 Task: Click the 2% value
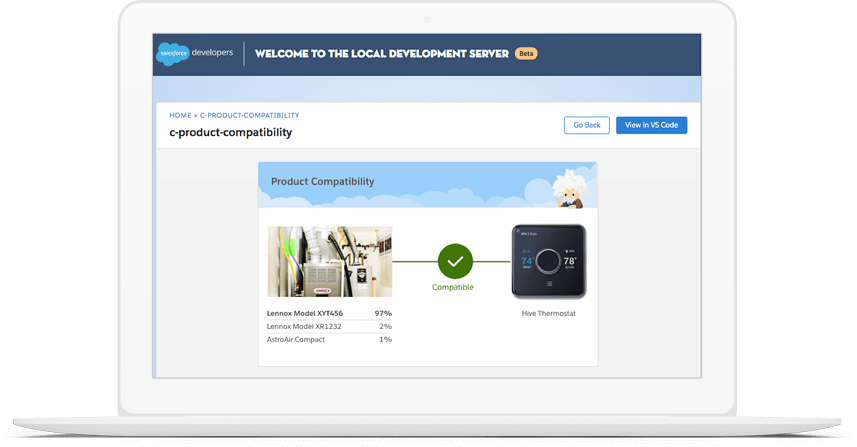385,326
